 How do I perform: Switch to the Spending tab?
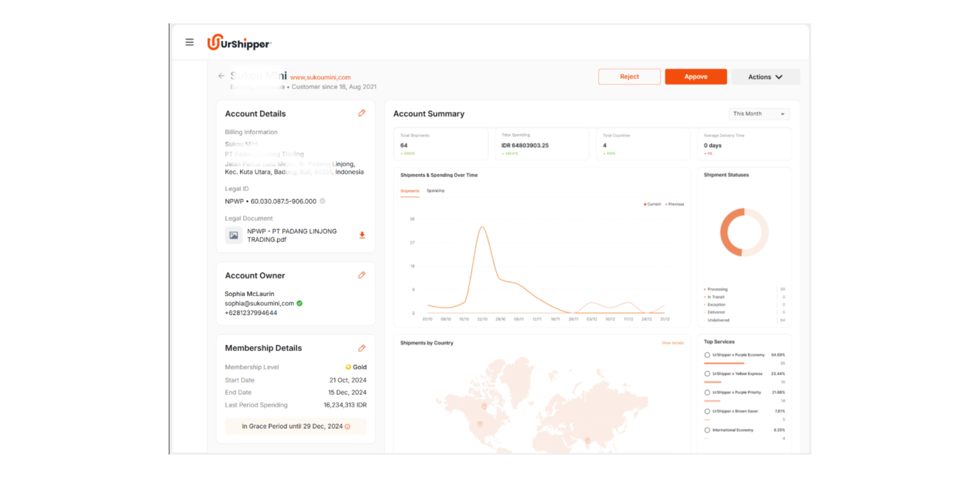(435, 191)
